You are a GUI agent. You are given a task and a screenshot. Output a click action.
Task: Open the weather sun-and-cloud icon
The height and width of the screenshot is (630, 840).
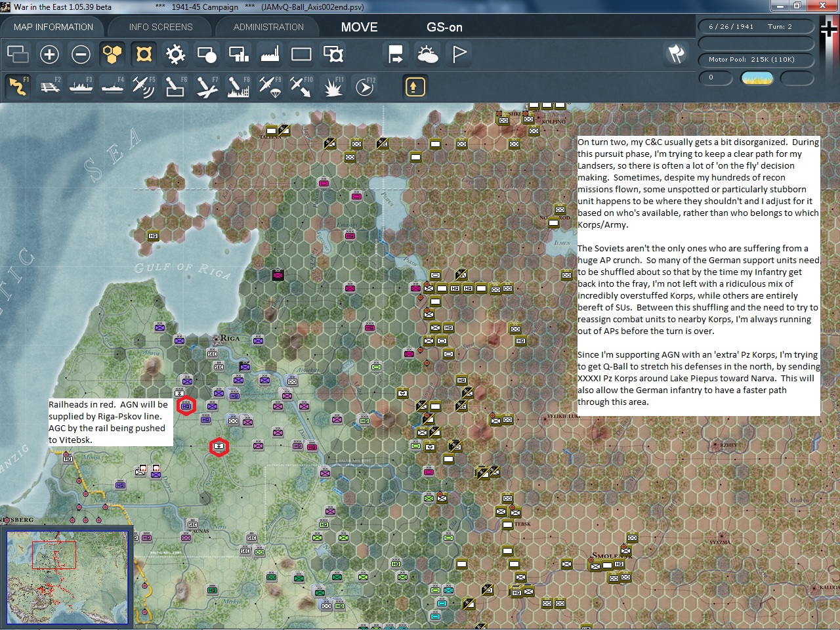[427, 54]
